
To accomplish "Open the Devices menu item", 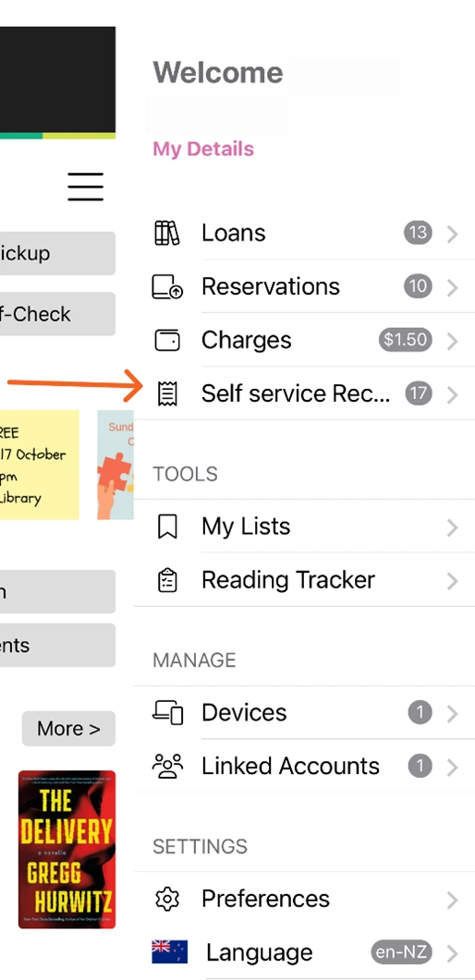I will point(304,712).
